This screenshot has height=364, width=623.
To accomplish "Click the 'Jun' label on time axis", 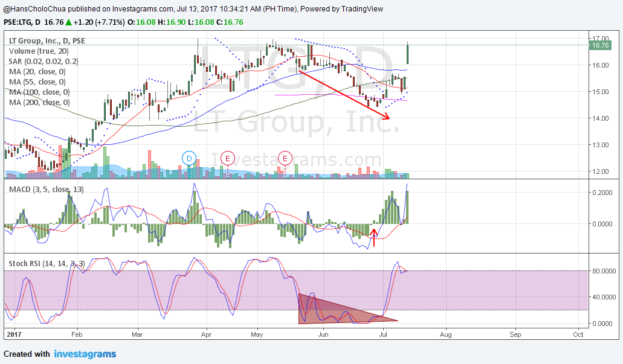I will coord(323,334).
